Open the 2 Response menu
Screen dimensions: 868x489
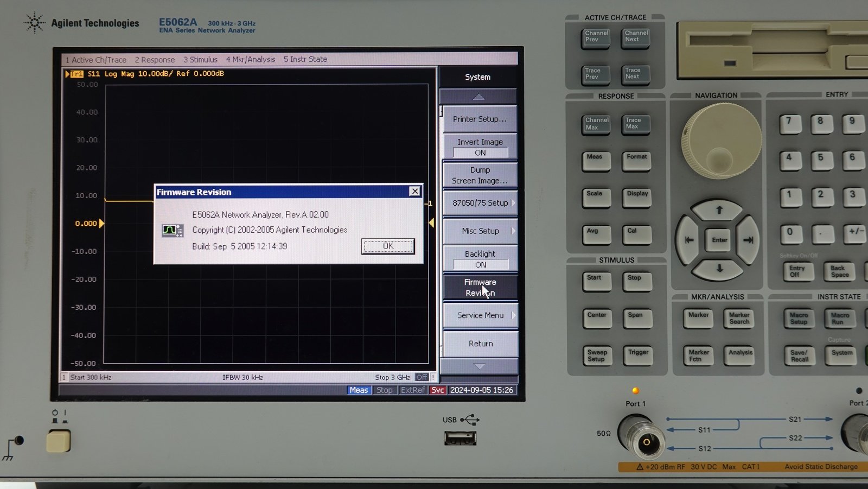[155, 60]
